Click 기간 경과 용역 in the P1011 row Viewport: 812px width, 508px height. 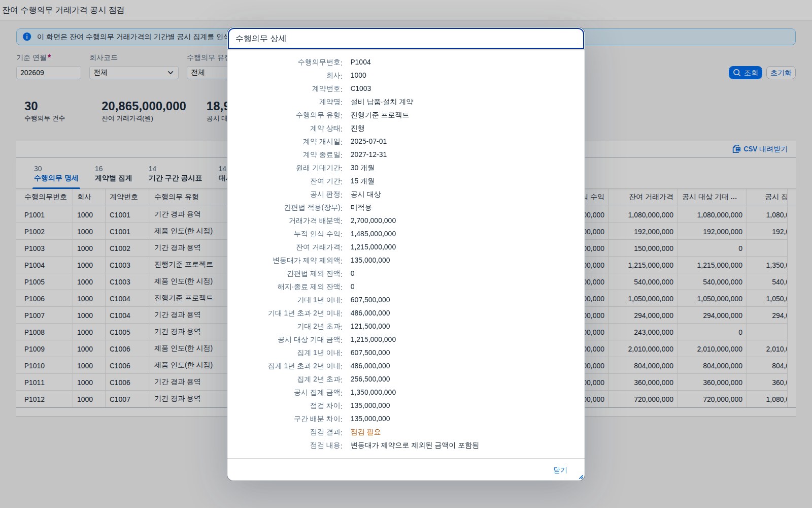point(177,382)
